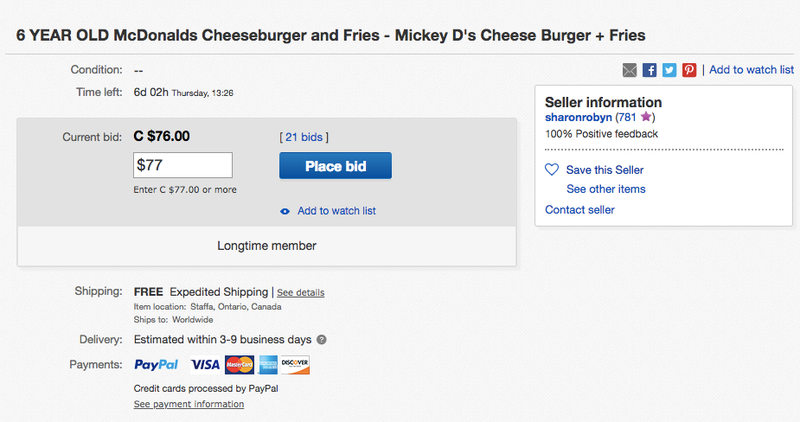
Task: Open the delivery estimate help question mark
Action: click(x=321, y=339)
